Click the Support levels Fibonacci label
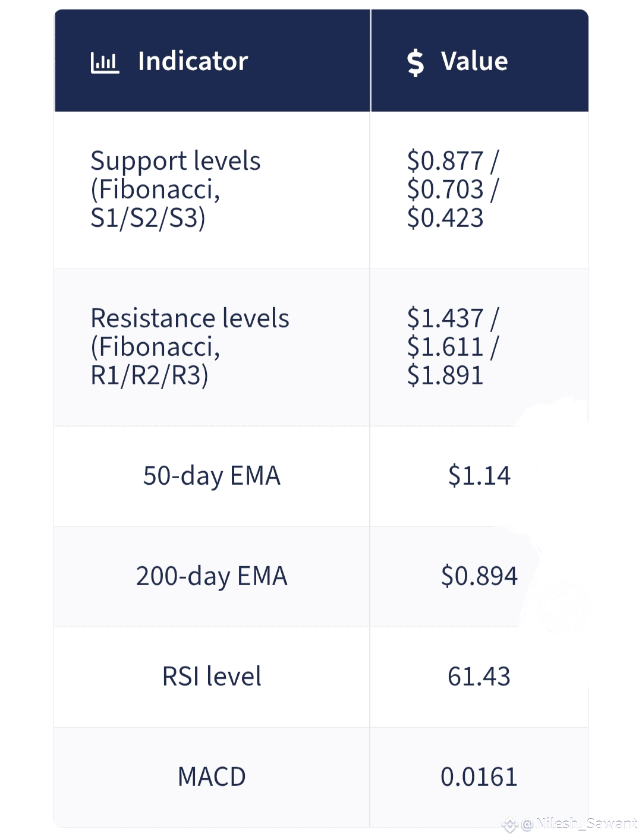This screenshot has width=642, height=840. pos(175,189)
